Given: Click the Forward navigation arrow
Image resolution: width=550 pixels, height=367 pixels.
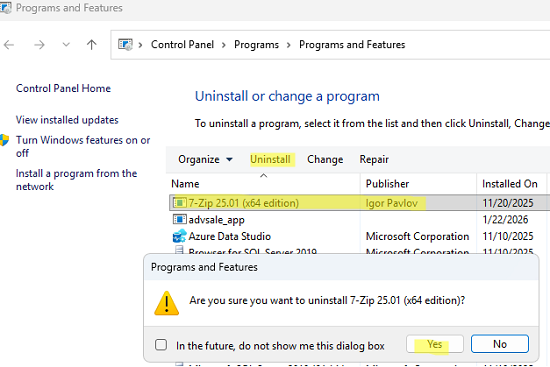Looking at the screenshot, I should [x=39, y=45].
